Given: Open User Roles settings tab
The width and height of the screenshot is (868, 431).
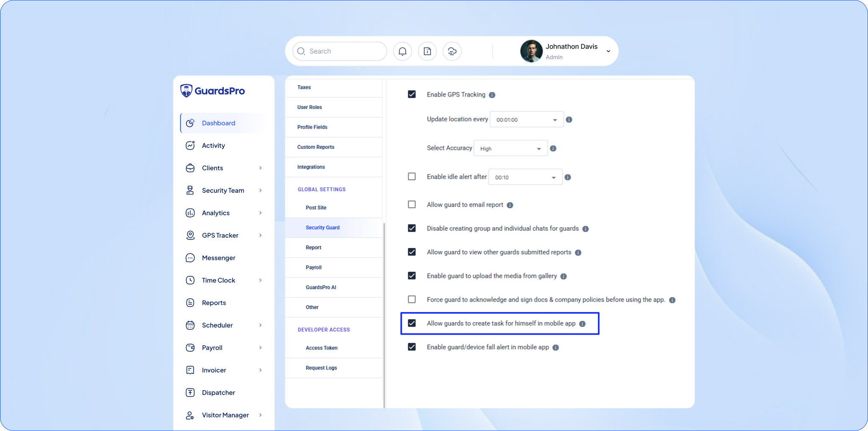Looking at the screenshot, I should (334, 107).
